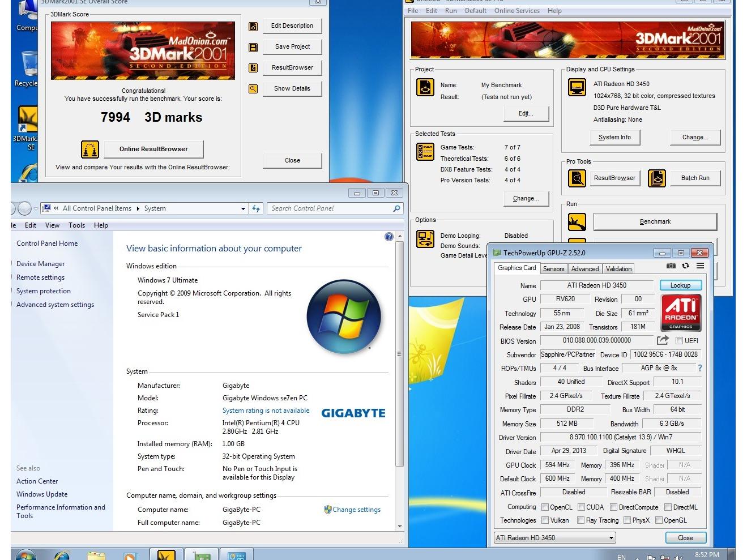Viewport: 747px width, 560px height.
Task: Click the Batch Run button
Action: 695,178
